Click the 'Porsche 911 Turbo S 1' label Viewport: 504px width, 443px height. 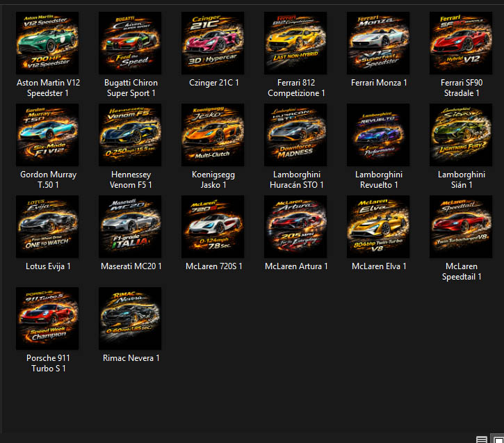(x=48, y=363)
